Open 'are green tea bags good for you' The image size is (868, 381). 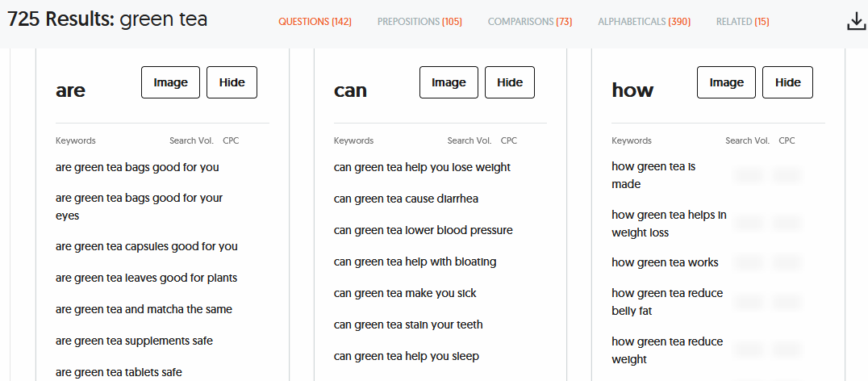click(137, 168)
